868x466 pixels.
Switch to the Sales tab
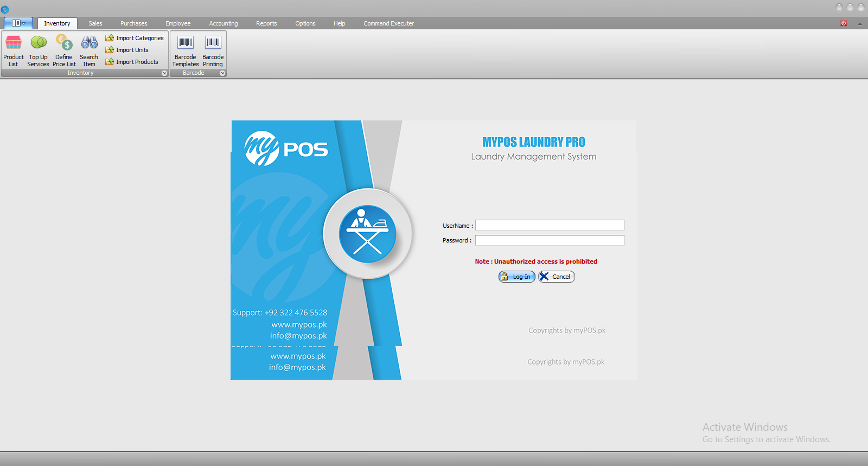(x=95, y=23)
